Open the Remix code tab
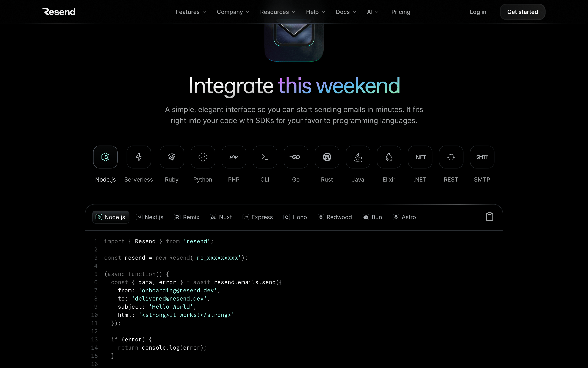 187,217
